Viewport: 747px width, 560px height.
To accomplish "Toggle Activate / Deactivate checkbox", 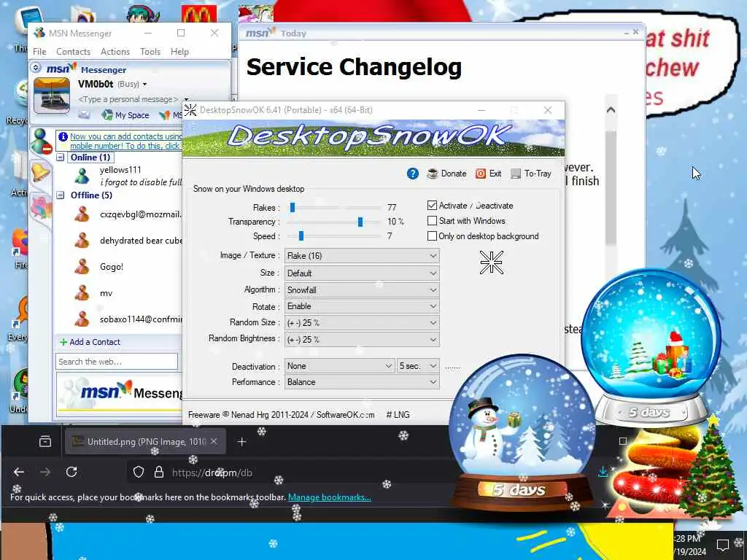I will point(432,205).
